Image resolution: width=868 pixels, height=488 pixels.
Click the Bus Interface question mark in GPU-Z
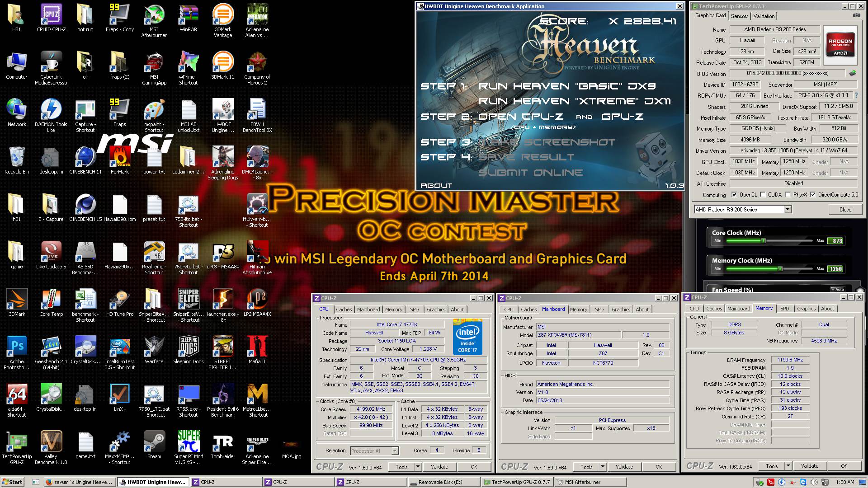pyautogui.click(x=856, y=95)
